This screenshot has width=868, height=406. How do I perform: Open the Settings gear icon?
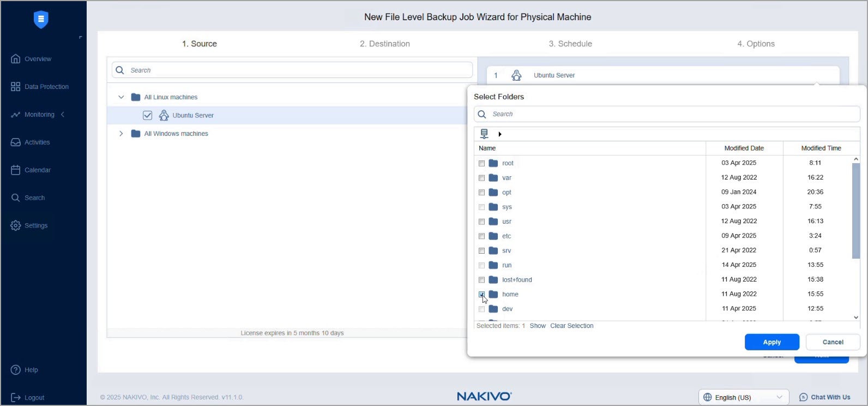point(15,225)
